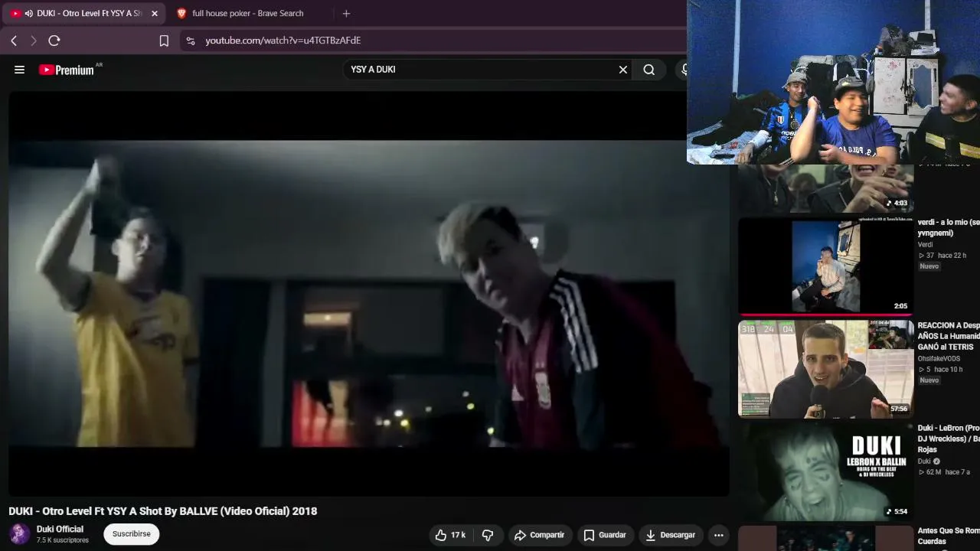Open the YouTube hamburger guide menu

(20, 70)
